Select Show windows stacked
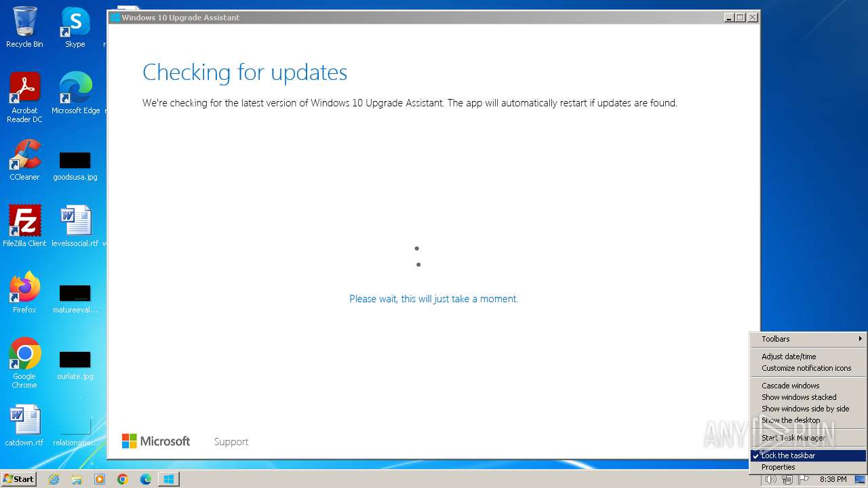Viewport: 868px width, 488px height. point(808,397)
